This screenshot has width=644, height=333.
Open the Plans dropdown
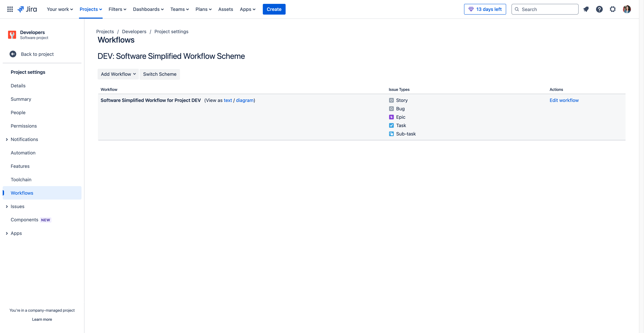point(203,9)
